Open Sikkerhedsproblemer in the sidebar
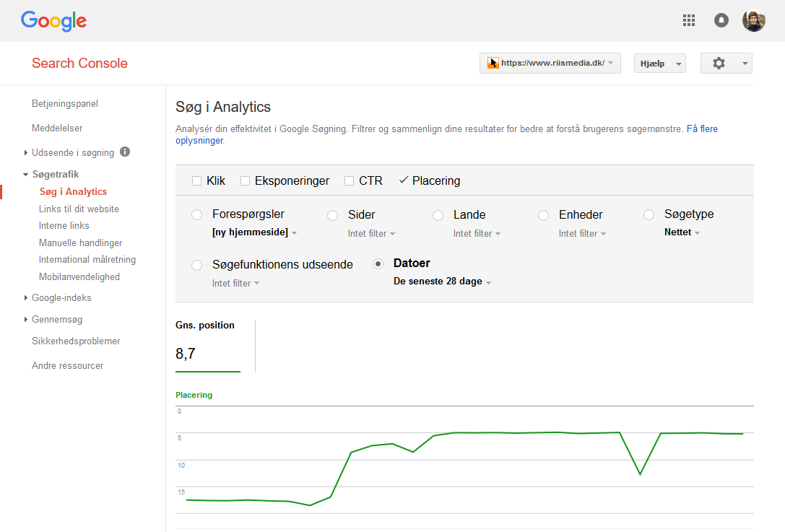The width and height of the screenshot is (785, 532). pyautogui.click(x=76, y=341)
